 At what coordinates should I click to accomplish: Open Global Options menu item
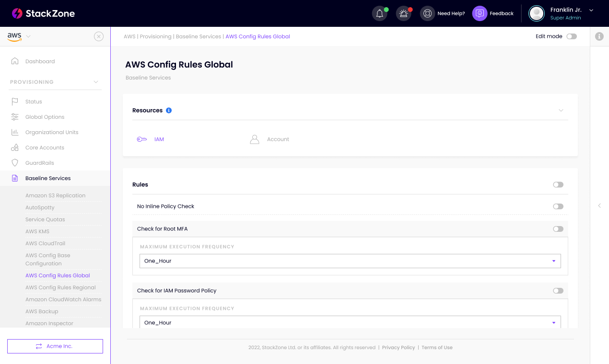(45, 117)
